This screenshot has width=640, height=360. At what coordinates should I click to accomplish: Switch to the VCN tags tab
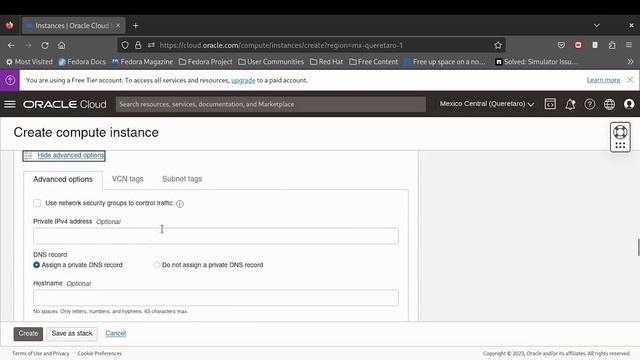click(x=128, y=179)
